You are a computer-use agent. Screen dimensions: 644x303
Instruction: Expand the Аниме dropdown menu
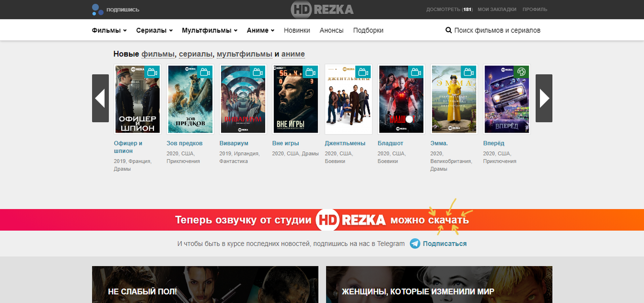coord(261,31)
